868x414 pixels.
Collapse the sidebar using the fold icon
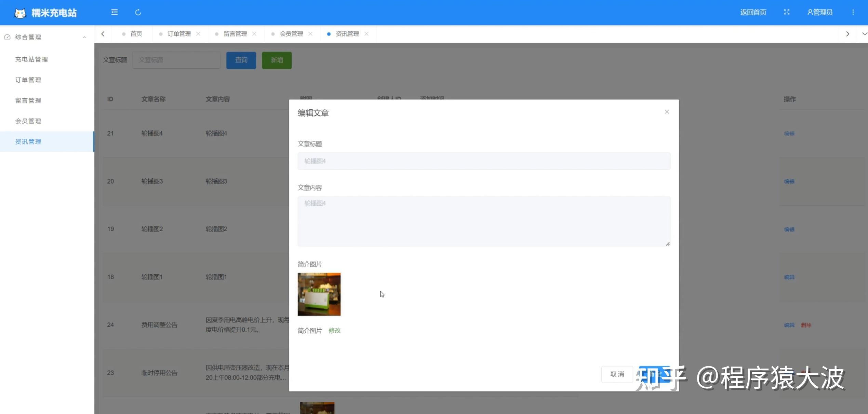(x=114, y=12)
